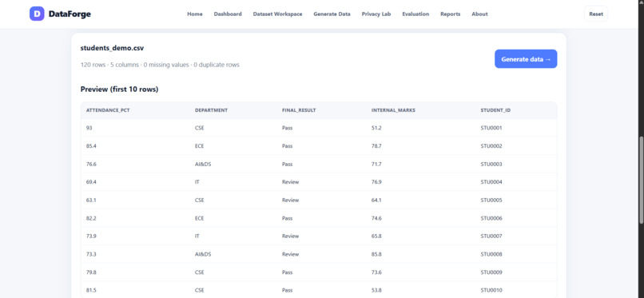The image size is (644, 298).
Task: Click department cell ECE in STU0002 row
Action: (x=199, y=146)
